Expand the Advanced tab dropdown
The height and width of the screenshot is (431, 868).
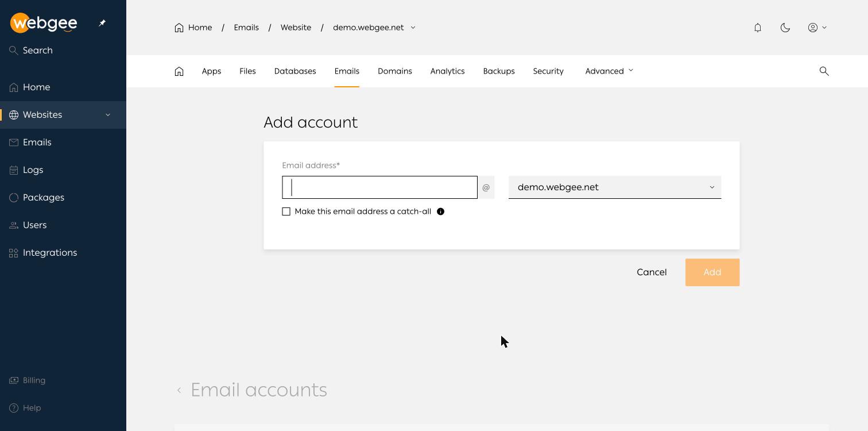(x=609, y=71)
